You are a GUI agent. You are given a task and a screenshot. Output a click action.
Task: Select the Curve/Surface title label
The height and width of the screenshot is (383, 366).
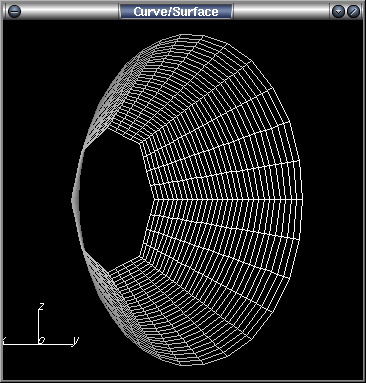(x=176, y=11)
